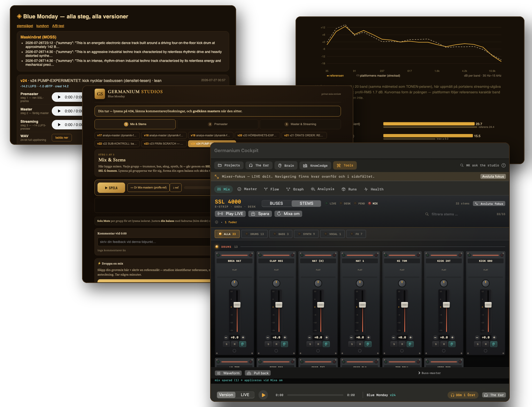The width and height of the screenshot is (532, 407).
Task: Solo the BREA HAT channel
Action: pyautogui.click(x=227, y=344)
